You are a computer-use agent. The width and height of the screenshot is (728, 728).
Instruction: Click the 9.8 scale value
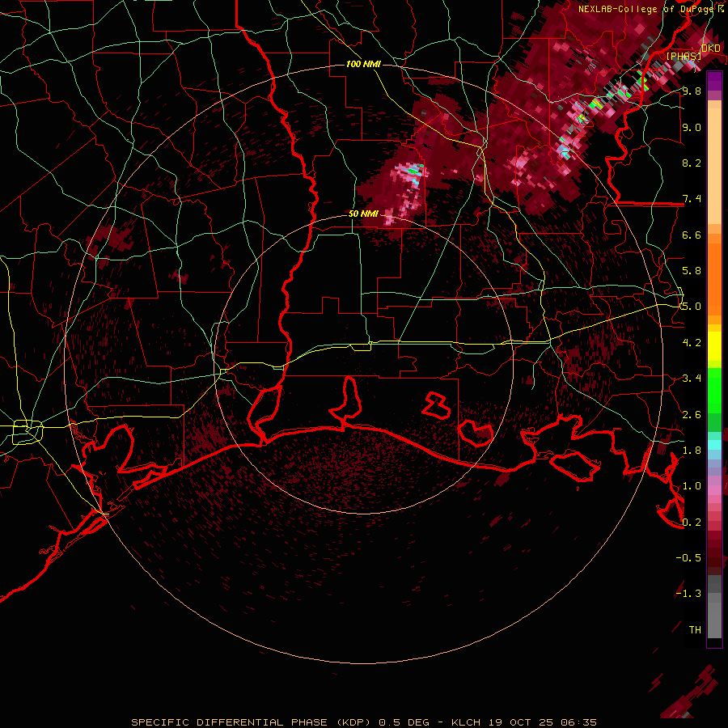tap(692, 91)
